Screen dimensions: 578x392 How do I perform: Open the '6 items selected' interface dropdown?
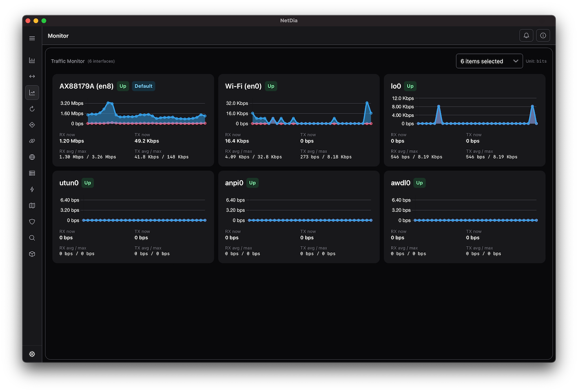[x=489, y=60]
